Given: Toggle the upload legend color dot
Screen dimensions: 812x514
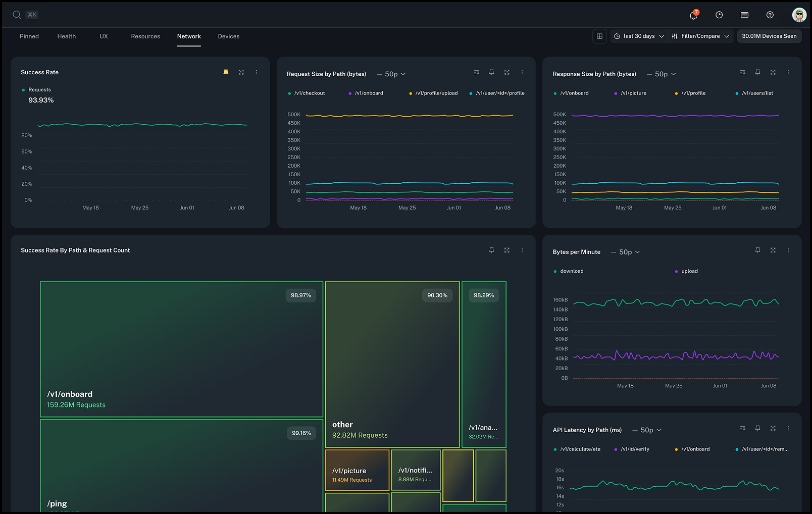Looking at the screenshot, I should click(x=676, y=272).
